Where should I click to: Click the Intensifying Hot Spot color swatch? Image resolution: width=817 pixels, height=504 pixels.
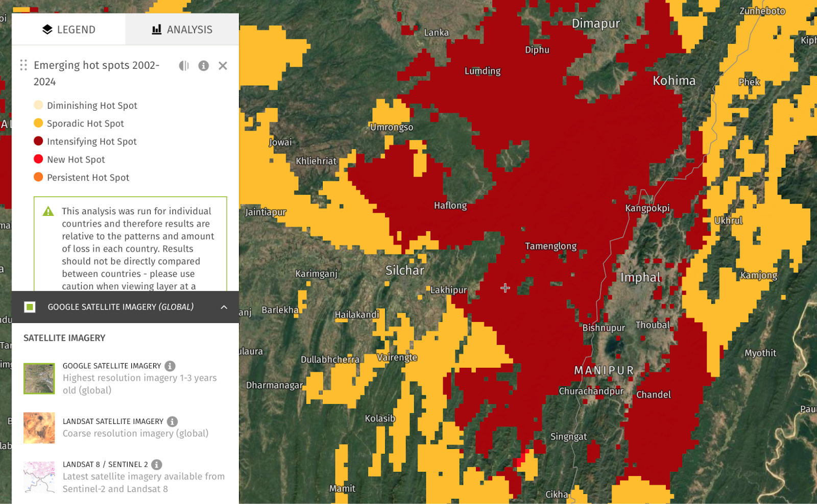pos(38,141)
